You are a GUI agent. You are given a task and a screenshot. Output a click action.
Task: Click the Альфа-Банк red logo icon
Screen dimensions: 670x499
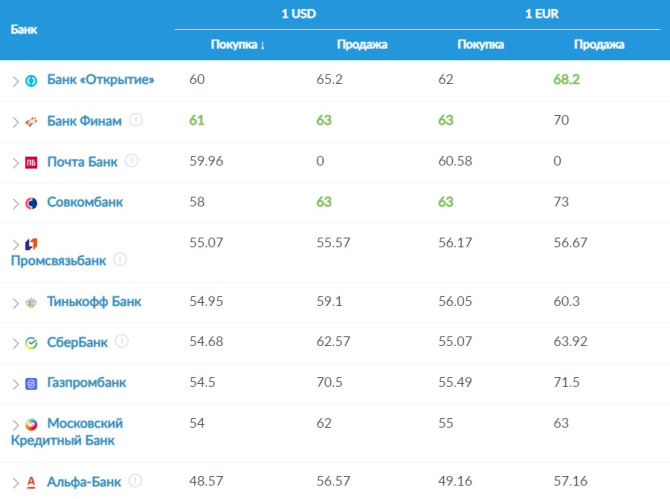pyautogui.click(x=31, y=483)
